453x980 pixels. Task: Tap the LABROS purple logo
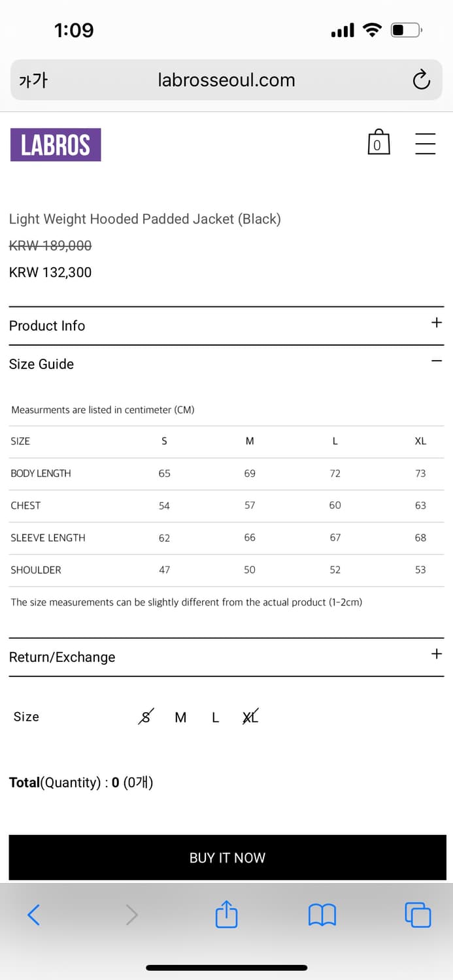click(56, 144)
